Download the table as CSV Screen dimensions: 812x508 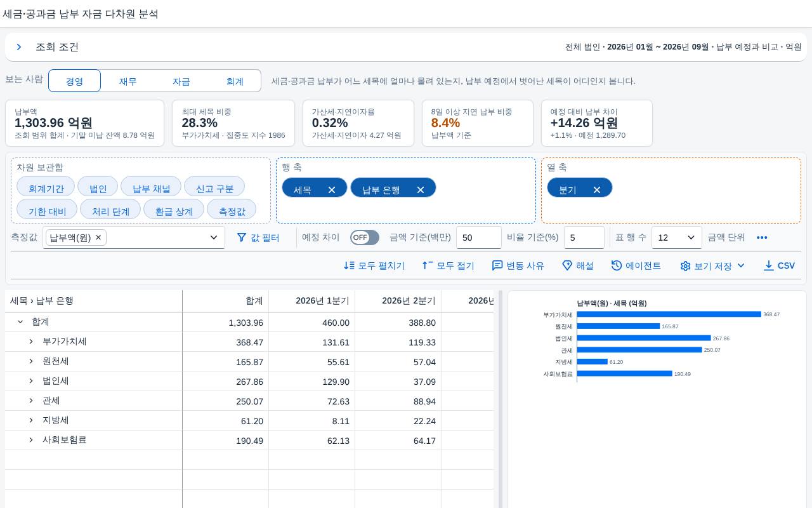[779, 265]
